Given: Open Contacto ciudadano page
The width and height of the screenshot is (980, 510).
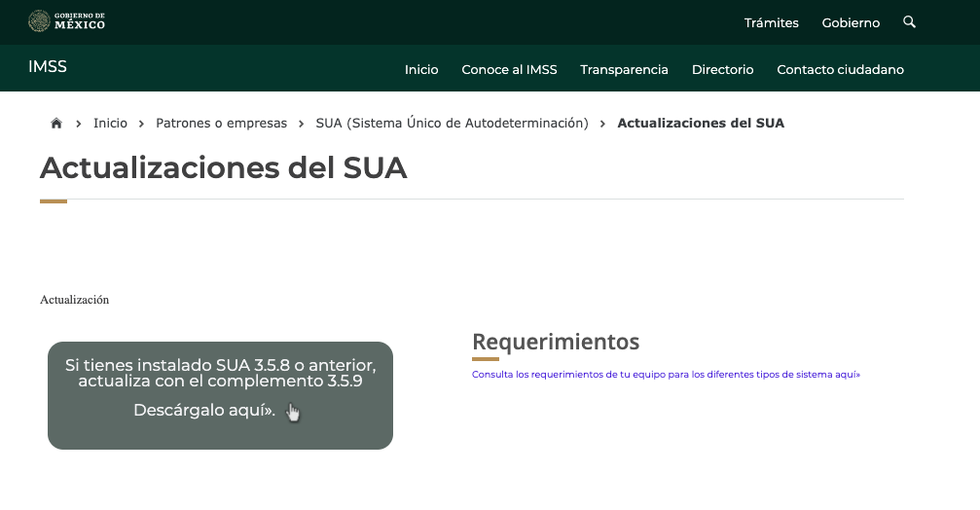Looking at the screenshot, I should (x=840, y=69).
